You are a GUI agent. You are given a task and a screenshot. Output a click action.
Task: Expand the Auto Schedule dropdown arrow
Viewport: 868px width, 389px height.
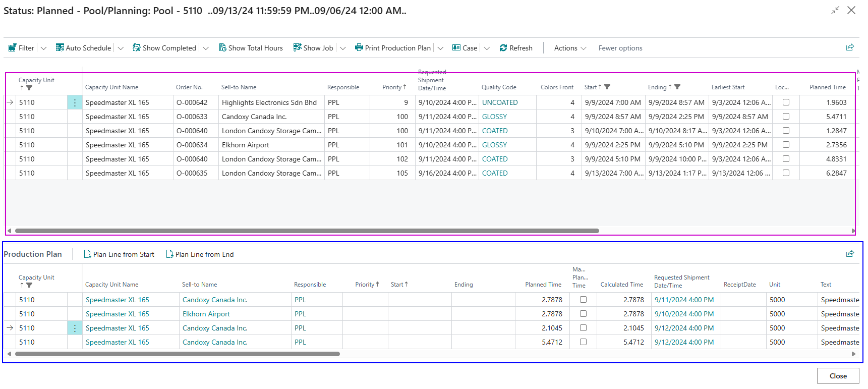click(x=121, y=48)
